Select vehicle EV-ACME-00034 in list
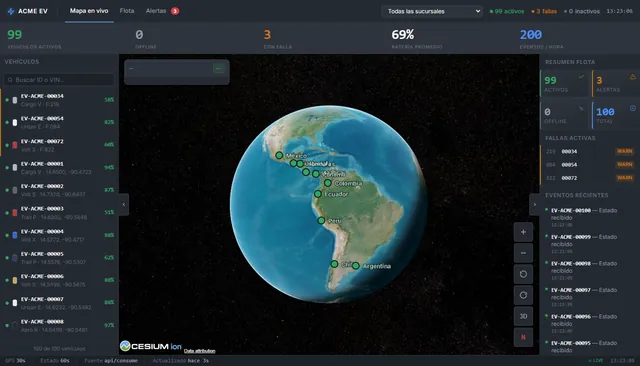The height and width of the screenshot is (366, 640). click(x=59, y=100)
